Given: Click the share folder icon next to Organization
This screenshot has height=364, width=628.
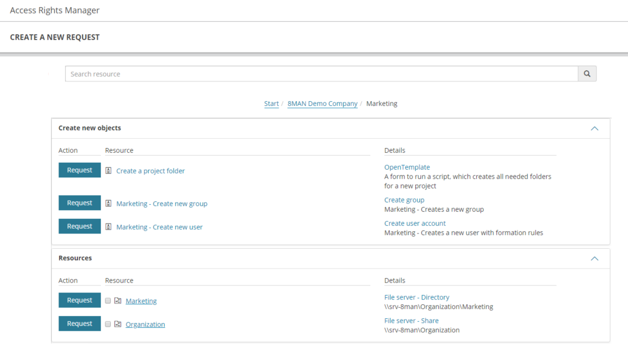Looking at the screenshot, I should [x=118, y=324].
